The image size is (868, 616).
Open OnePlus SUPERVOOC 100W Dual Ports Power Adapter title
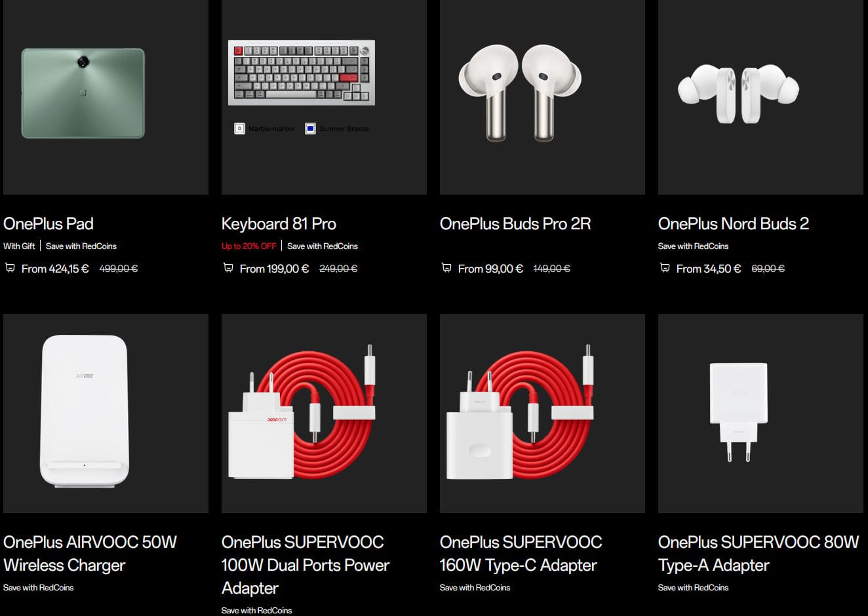pos(305,565)
